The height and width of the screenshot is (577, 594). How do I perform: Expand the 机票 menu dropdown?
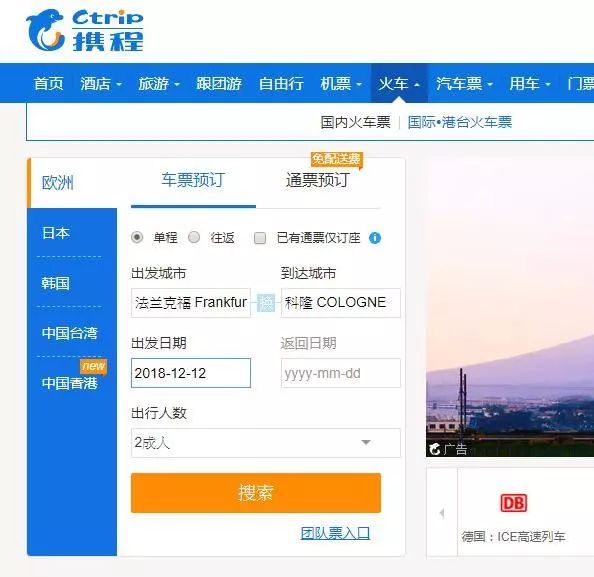[341, 83]
